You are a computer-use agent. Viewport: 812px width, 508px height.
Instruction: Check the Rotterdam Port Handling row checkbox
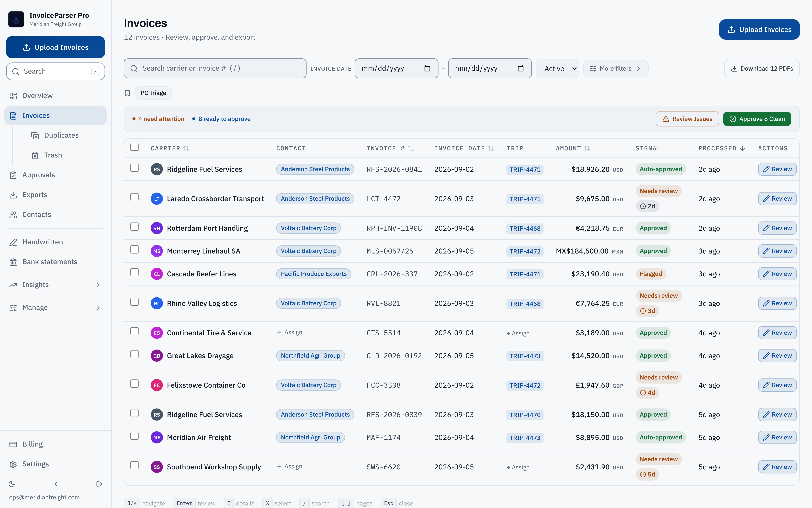tap(134, 227)
